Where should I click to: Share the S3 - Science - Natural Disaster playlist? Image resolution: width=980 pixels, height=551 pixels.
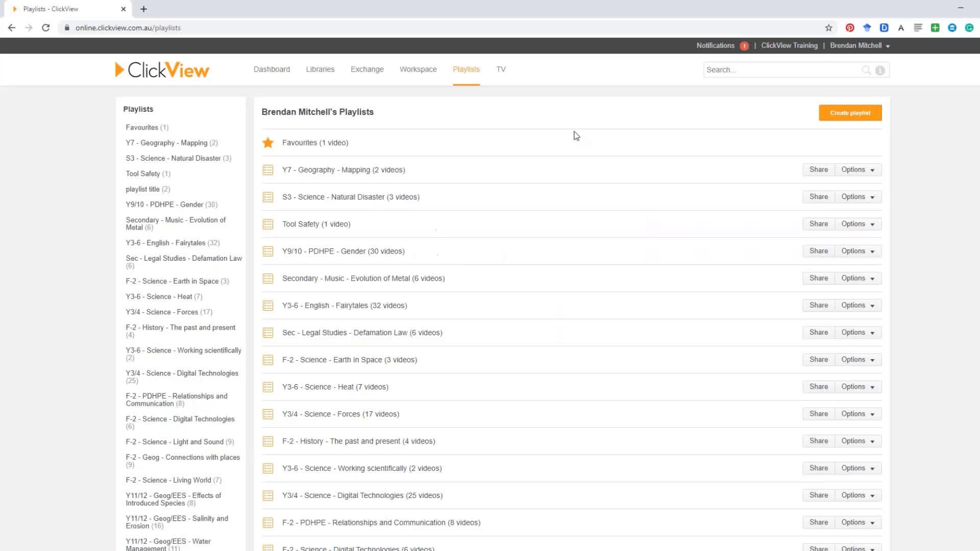[818, 196]
